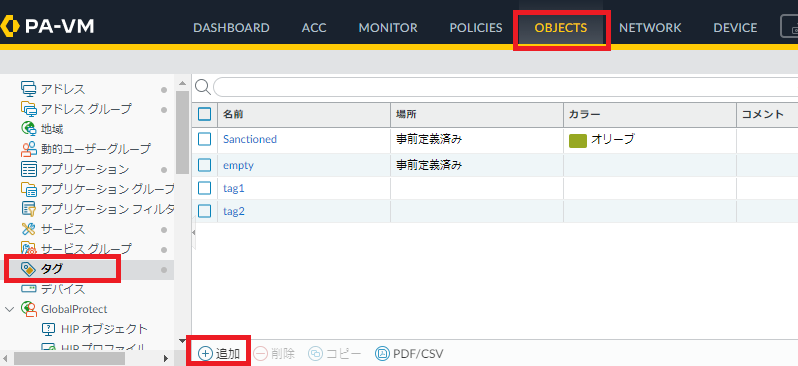This screenshot has width=798, height=366.
Task: Click the sidebar horizontal scrollbar thumb
Action: (69, 358)
